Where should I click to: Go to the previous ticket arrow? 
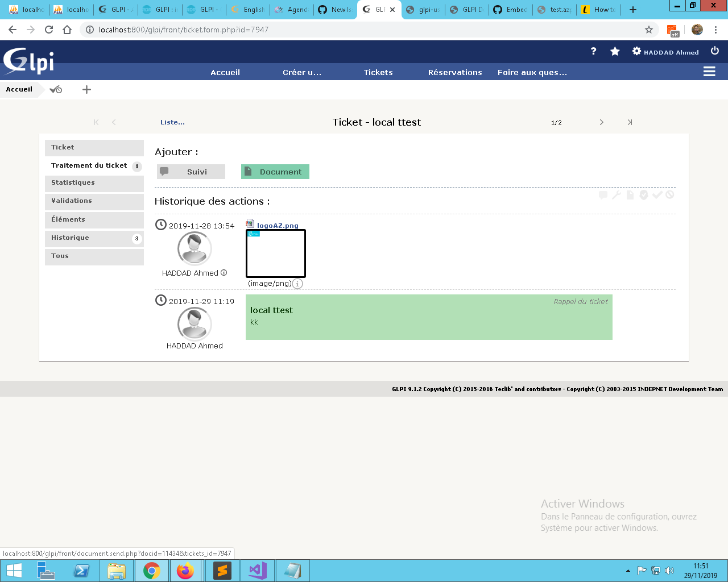pos(114,122)
